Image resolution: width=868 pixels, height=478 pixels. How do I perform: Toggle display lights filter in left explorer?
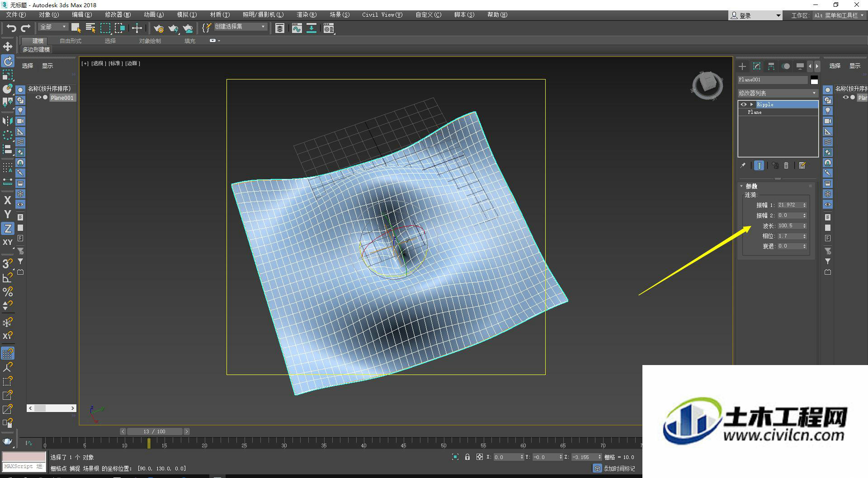click(20, 111)
